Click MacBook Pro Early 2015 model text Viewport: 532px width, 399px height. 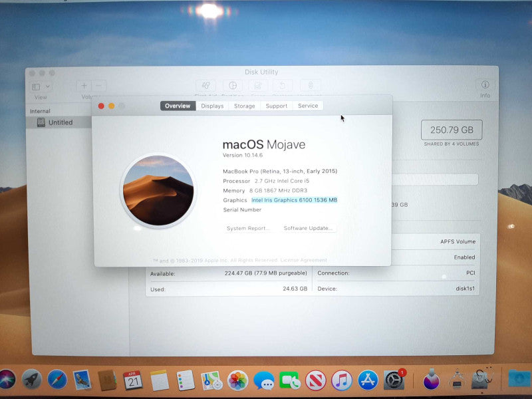(280, 172)
